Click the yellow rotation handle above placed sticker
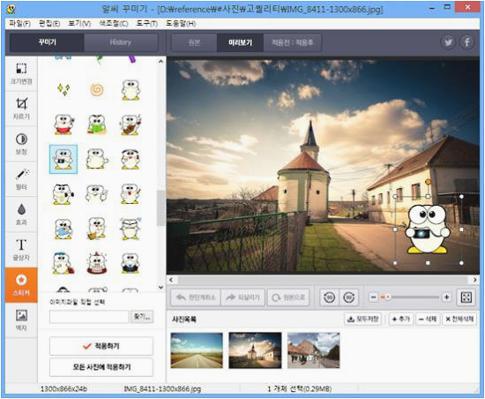485x399 pixels. coord(428,182)
